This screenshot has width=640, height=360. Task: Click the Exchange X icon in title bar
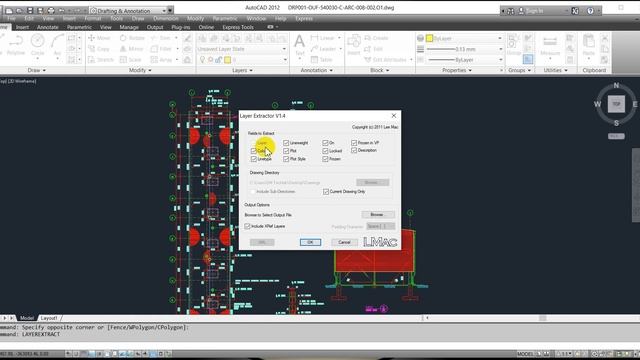click(x=575, y=11)
